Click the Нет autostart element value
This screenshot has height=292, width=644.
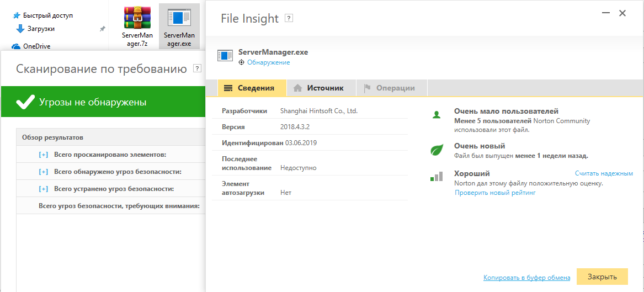point(286,193)
